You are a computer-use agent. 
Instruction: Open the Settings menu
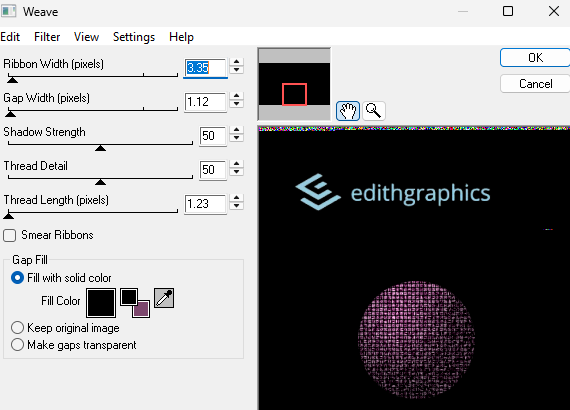pyautogui.click(x=134, y=37)
